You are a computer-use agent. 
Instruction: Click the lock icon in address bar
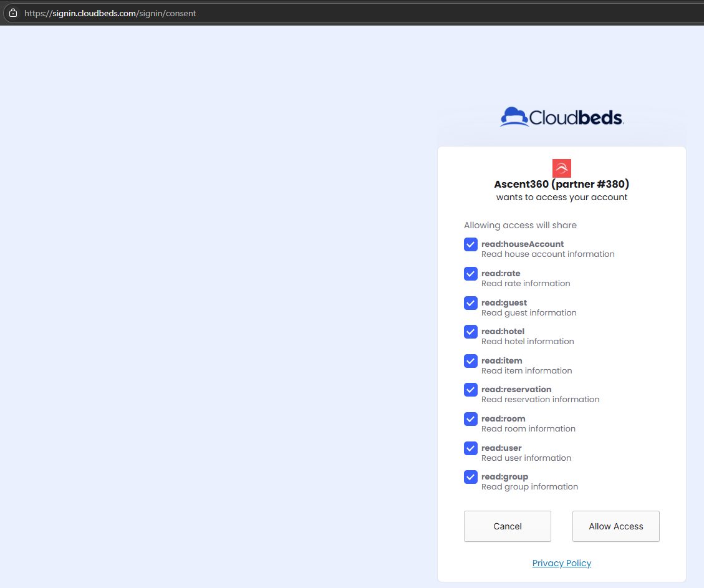tap(13, 13)
